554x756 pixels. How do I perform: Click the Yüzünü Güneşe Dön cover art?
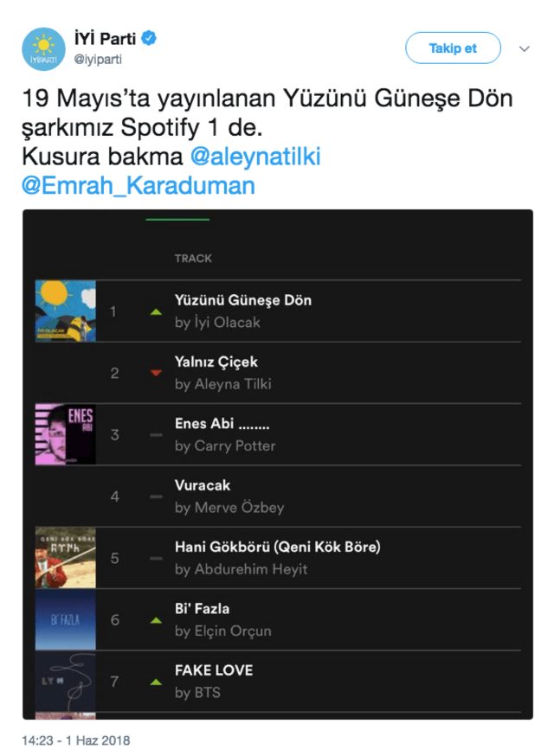[x=65, y=307]
